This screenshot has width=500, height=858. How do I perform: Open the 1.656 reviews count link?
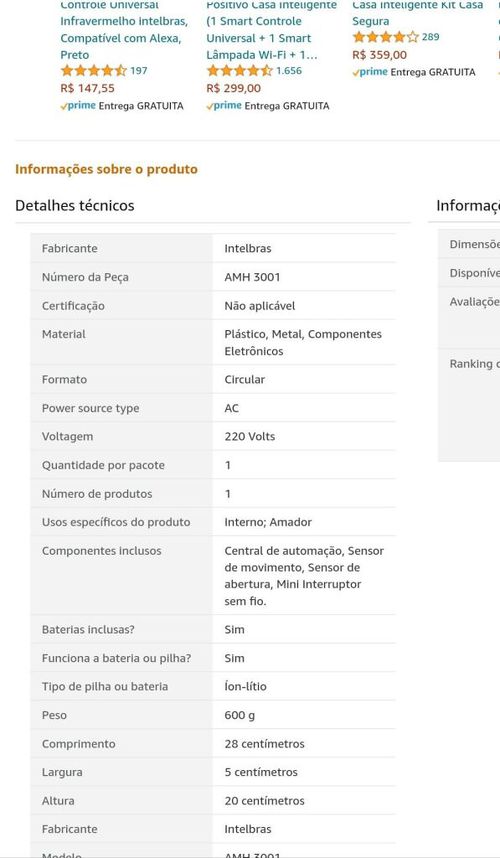[289, 71]
